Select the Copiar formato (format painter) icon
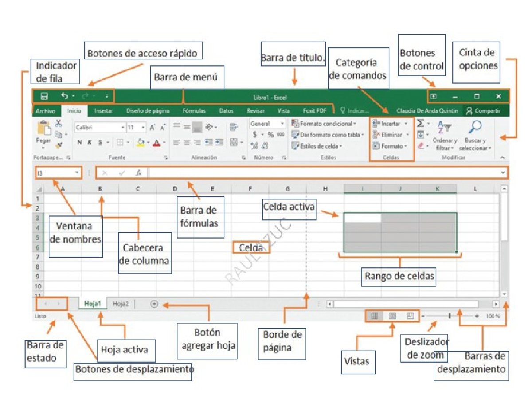This screenshot has width=532, height=411. point(59,144)
